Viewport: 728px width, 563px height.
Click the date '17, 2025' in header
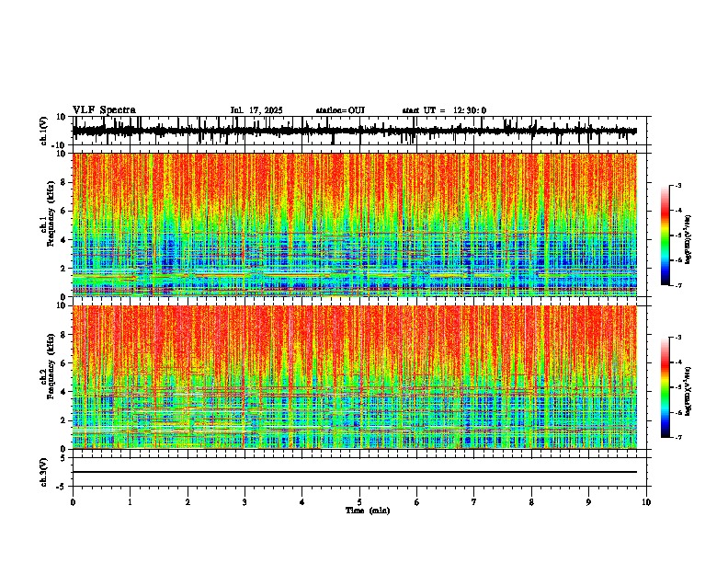[x=264, y=110]
